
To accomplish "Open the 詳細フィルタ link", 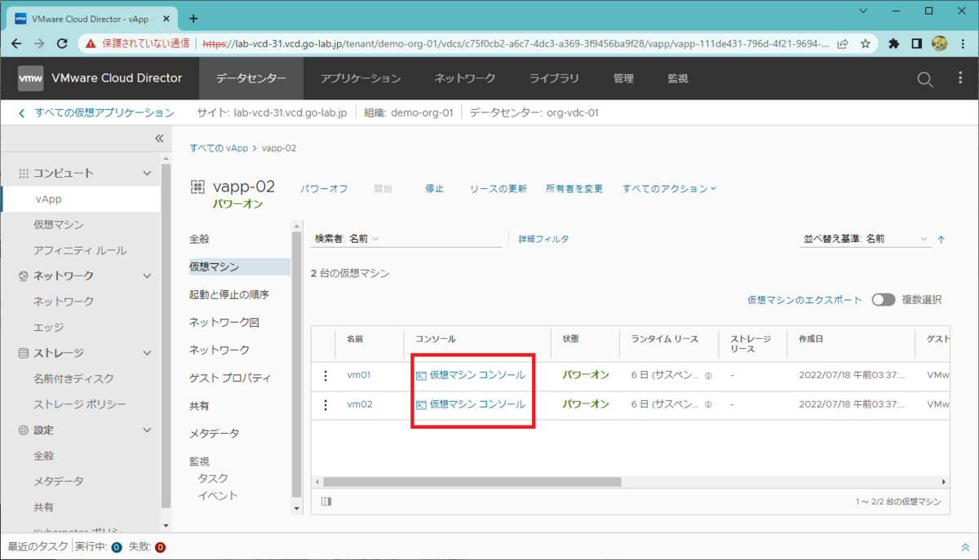I will pyautogui.click(x=544, y=239).
